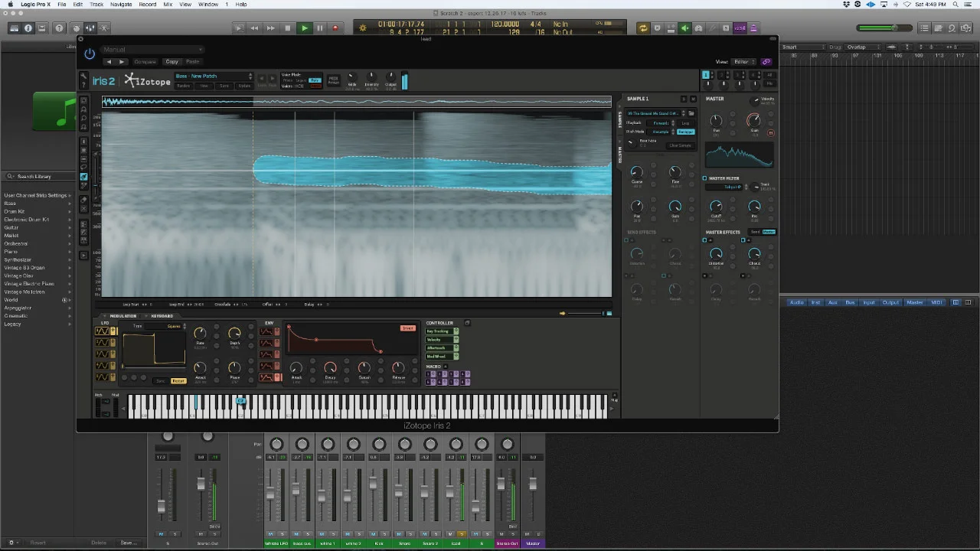Click the Clear Sample button
This screenshot has height=551, width=980.
pyautogui.click(x=680, y=145)
